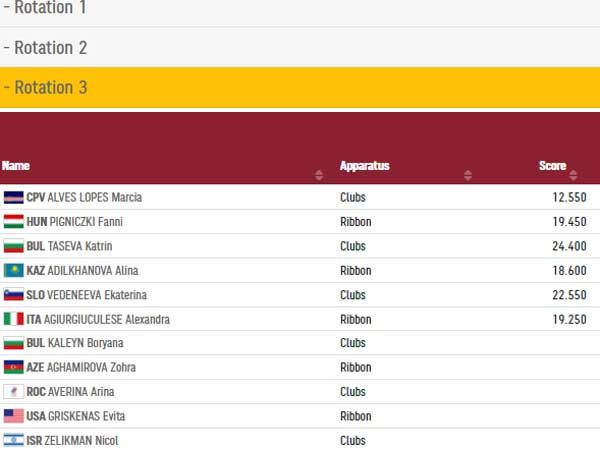Click the Italian flag beside AGIURGIUCULESE

point(13,319)
